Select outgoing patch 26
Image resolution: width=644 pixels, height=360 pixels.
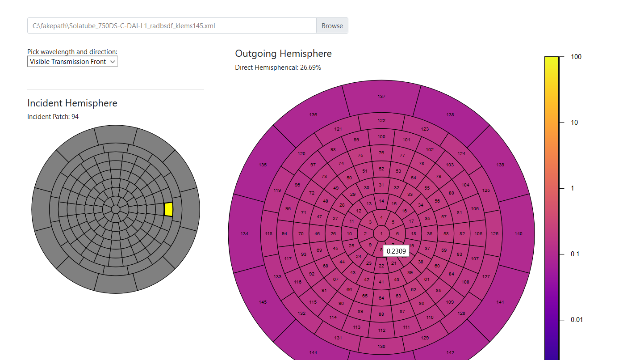pos(333,234)
